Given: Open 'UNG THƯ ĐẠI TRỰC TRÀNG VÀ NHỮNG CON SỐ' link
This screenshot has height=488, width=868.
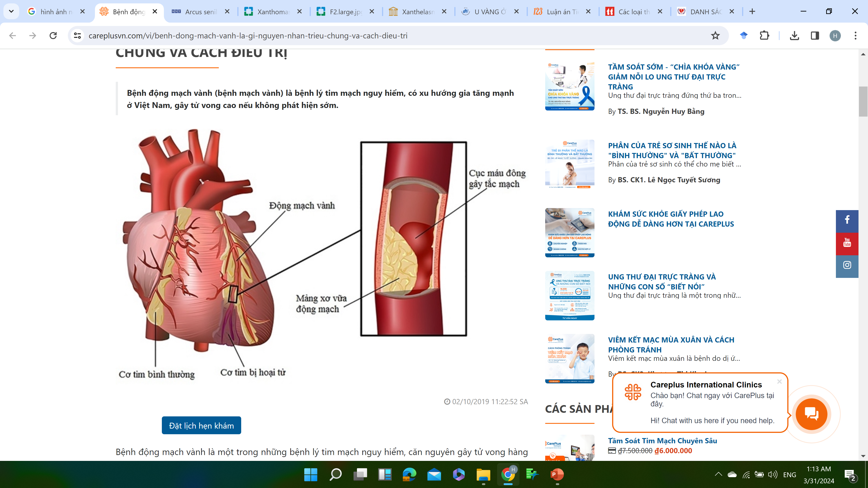Looking at the screenshot, I should 662,282.
